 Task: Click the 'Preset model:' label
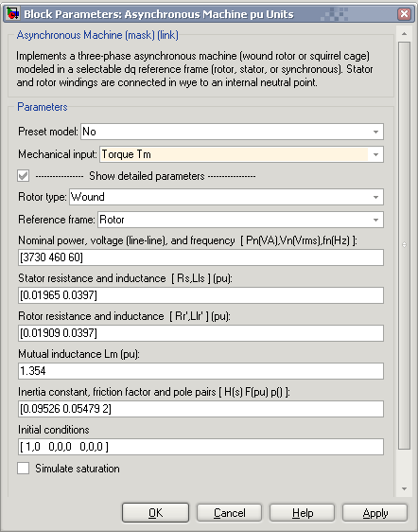[x=48, y=132]
